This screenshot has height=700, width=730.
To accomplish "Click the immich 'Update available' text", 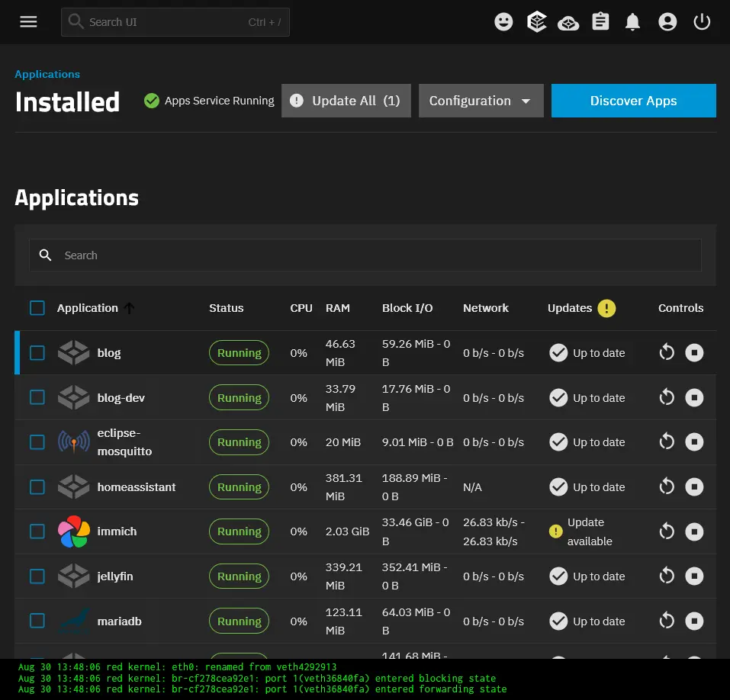I will coord(590,531).
